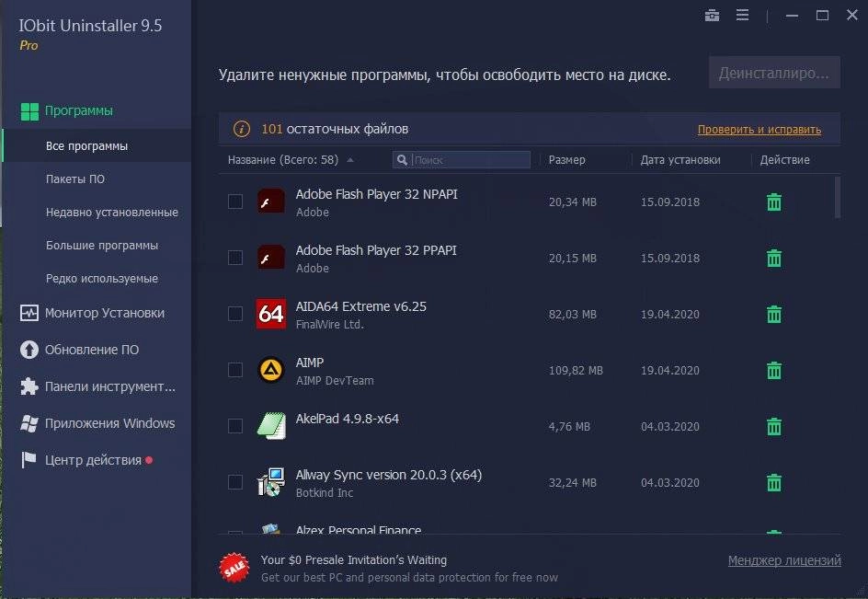Click the toolbox icon in title bar
This screenshot has width=868, height=599.
pyautogui.click(x=712, y=16)
